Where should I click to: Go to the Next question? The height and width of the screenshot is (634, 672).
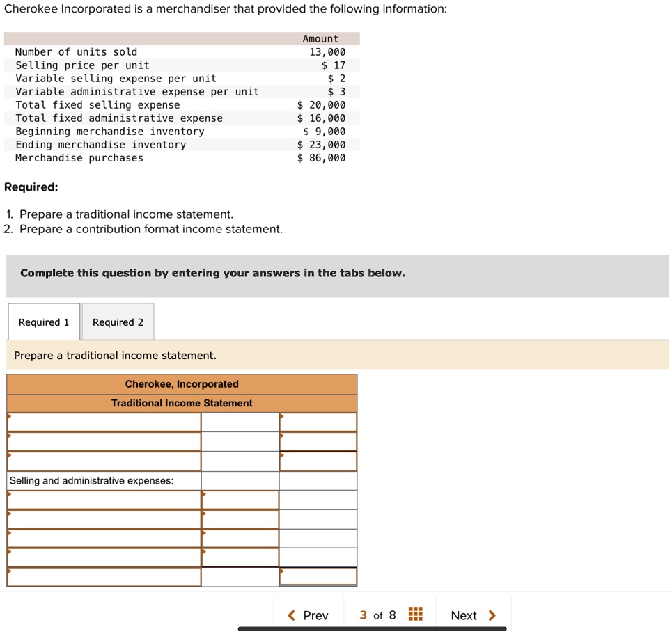(473, 616)
